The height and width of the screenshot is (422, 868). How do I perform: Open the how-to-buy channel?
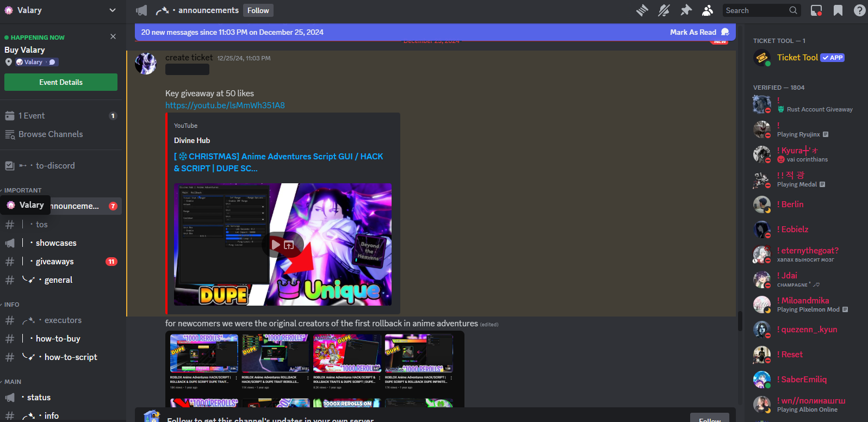pos(61,339)
